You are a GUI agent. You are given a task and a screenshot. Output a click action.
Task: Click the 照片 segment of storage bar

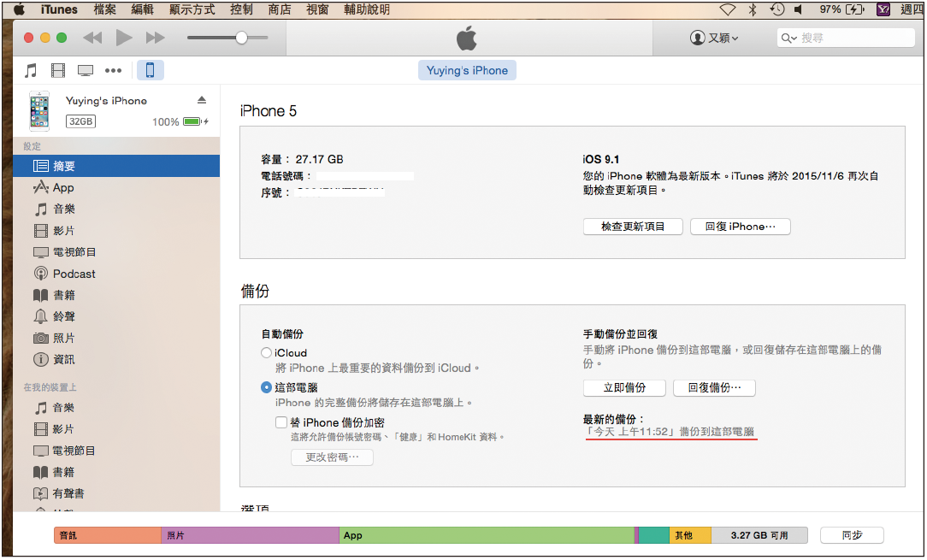click(x=250, y=535)
